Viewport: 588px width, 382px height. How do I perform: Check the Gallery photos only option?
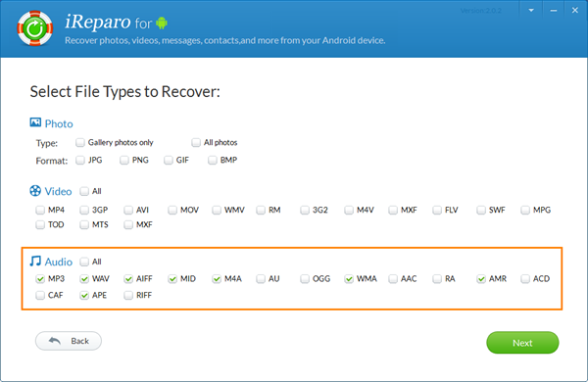(x=80, y=142)
